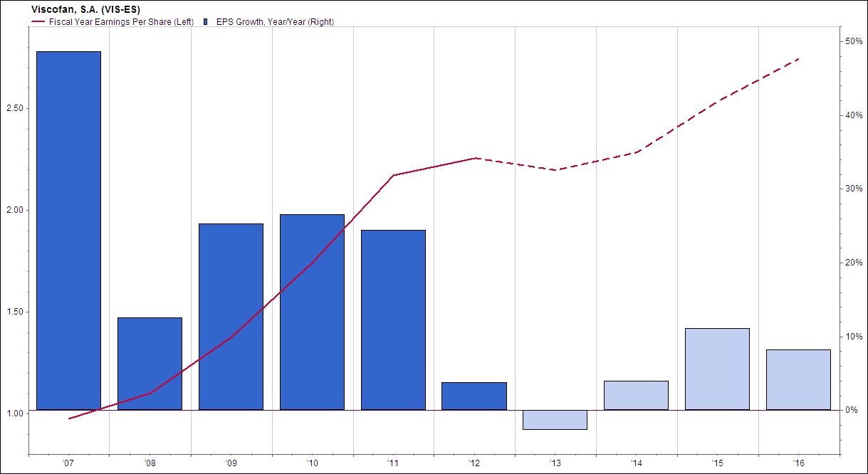Select the '07 EPS growth bar

tap(68, 231)
